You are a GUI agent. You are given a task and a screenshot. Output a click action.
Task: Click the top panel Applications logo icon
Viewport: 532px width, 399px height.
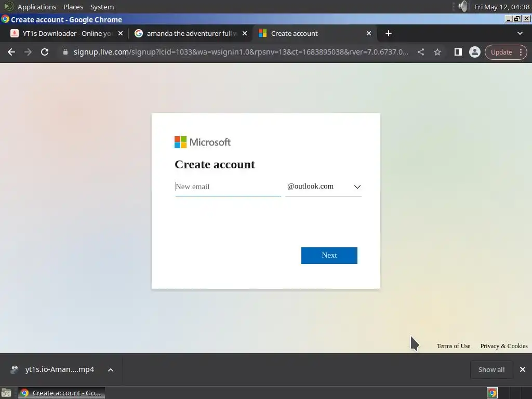coord(8,6)
